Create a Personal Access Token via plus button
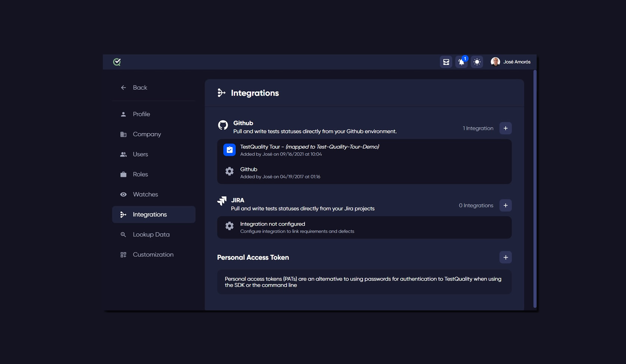Viewport: 626px width, 364px height. click(506, 257)
